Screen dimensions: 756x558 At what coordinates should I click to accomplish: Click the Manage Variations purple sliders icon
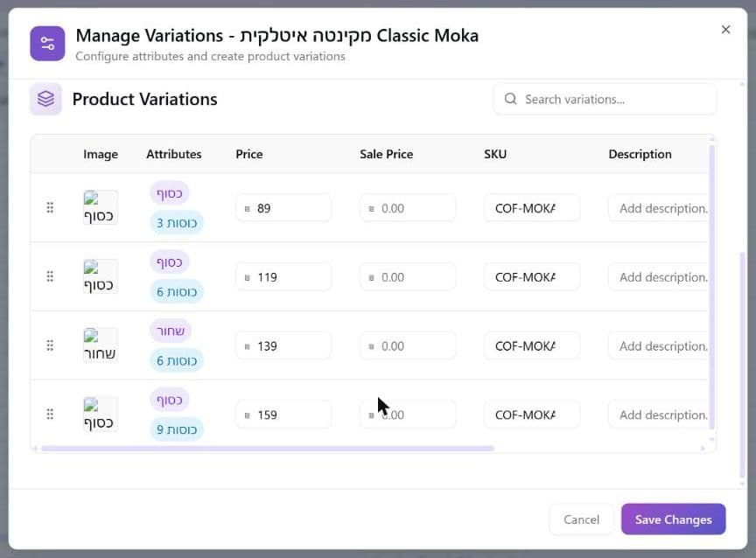coord(47,44)
